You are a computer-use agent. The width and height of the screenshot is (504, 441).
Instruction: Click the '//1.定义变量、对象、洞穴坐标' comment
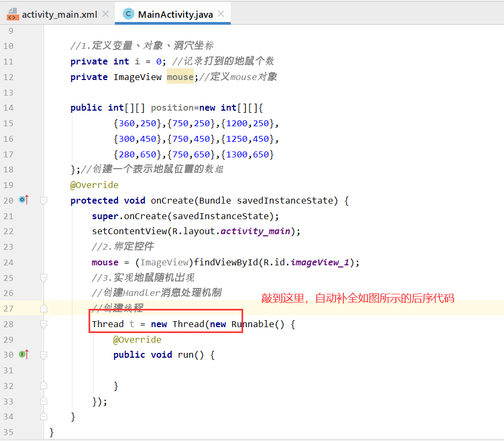pos(142,46)
